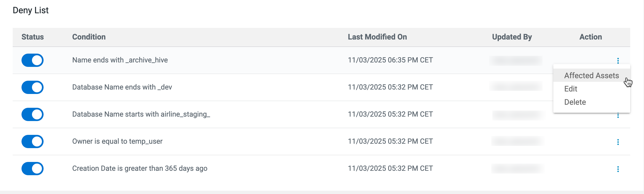Click the Condition column header
The width and height of the screenshot is (644, 194).
89,37
